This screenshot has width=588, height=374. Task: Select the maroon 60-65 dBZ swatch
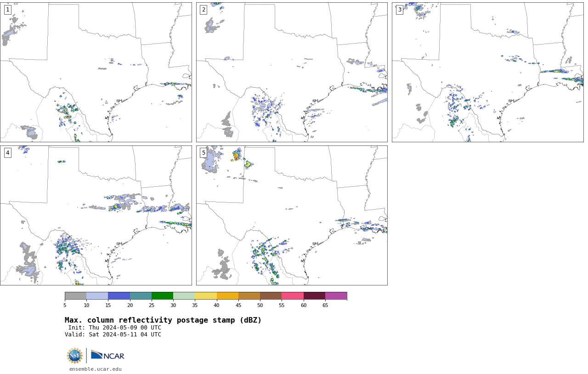pos(314,296)
